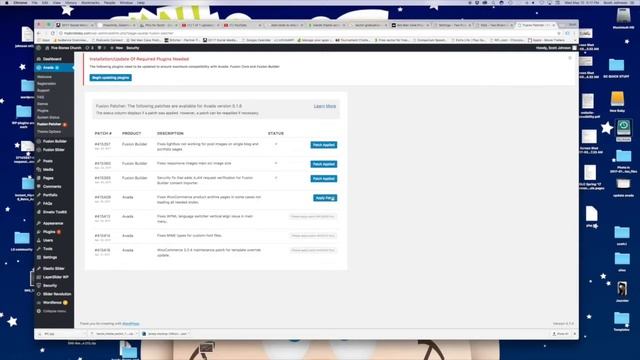640x360 pixels.
Task: Open the Macintosh HD desktop icon
Action: (623, 19)
